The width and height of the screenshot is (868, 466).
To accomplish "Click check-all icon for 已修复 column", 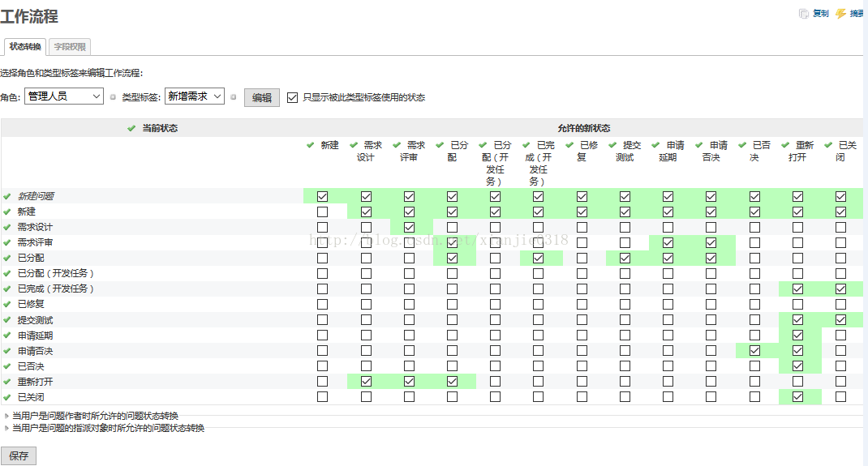I will pyautogui.click(x=569, y=145).
